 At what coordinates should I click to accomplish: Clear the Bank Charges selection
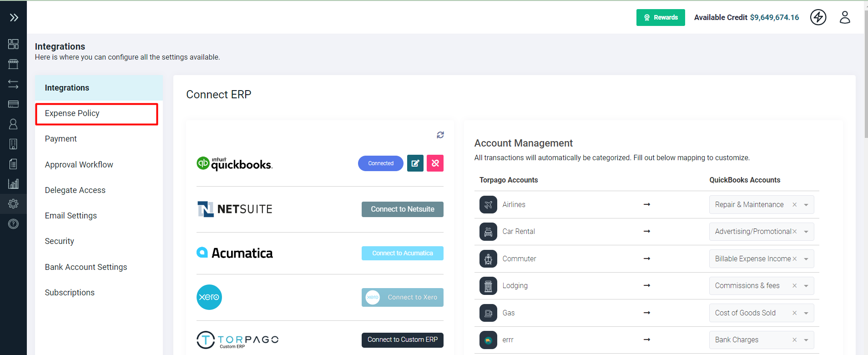coord(794,340)
